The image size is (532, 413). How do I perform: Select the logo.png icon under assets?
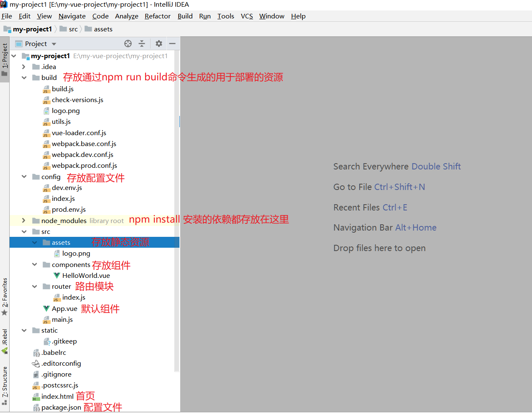57,254
